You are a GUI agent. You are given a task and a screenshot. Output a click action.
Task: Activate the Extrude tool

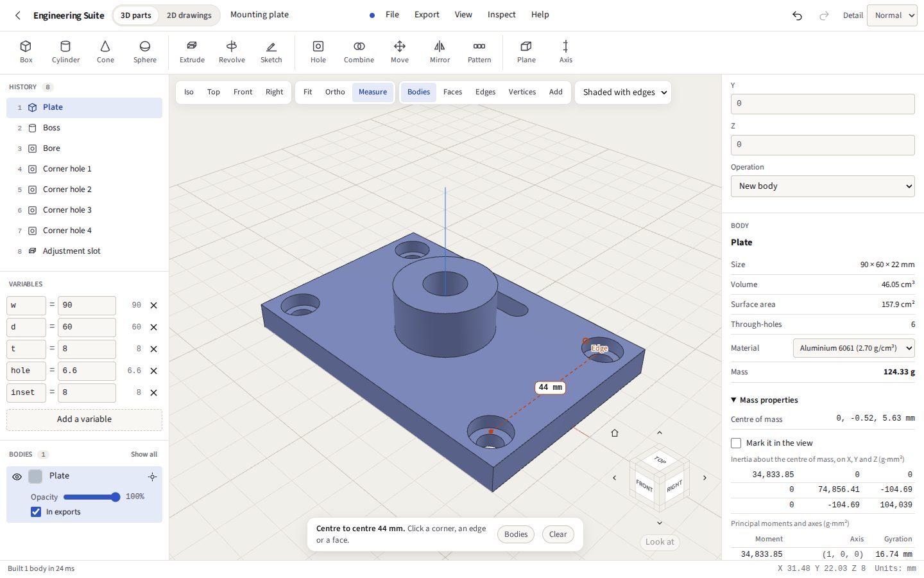192,52
